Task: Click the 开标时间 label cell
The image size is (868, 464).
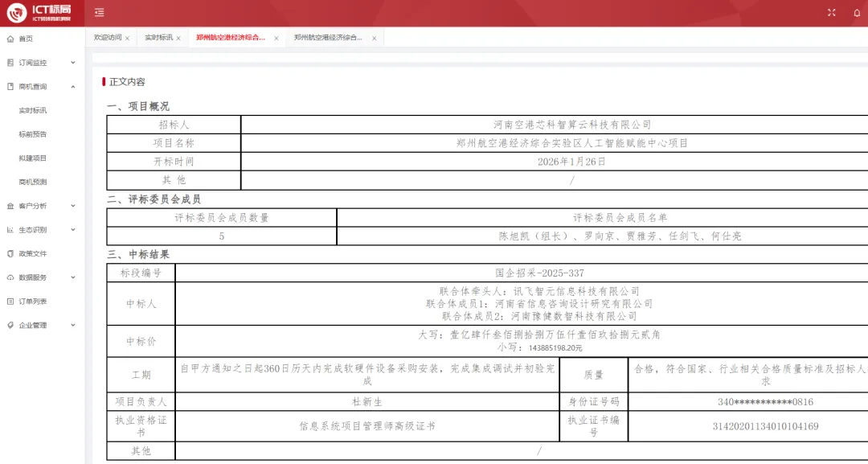Action: click(174, 162)
